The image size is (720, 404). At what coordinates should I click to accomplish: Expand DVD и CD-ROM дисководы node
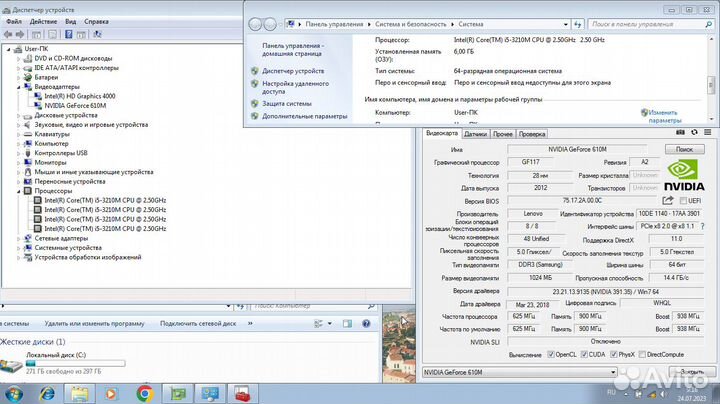tap(19, 59)
